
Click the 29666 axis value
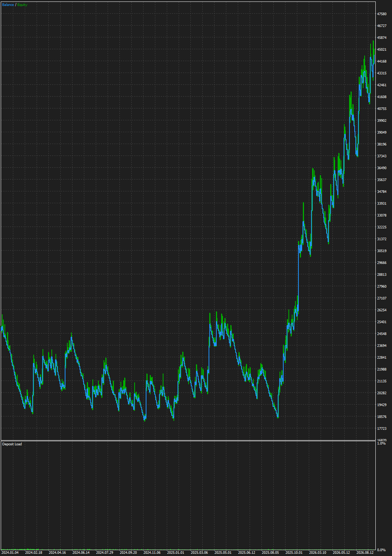382,263
